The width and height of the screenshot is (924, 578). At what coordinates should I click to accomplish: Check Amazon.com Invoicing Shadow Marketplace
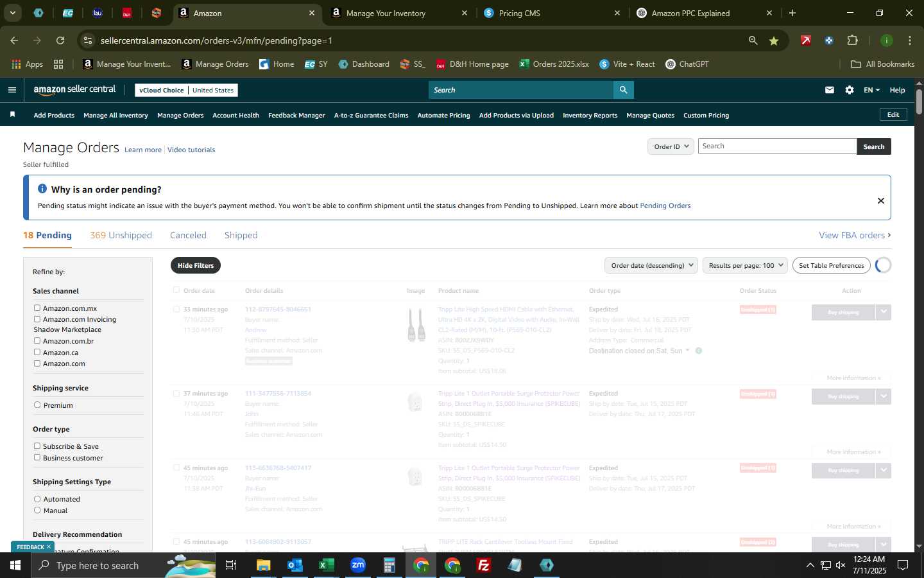tap(37, 319)
